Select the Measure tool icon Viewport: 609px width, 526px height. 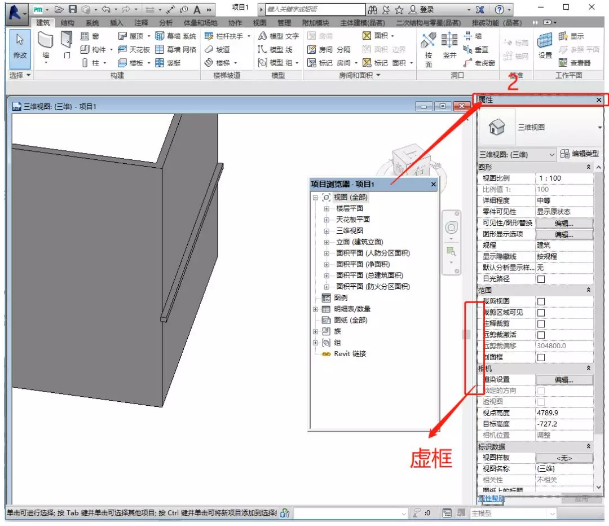(171, 9)
